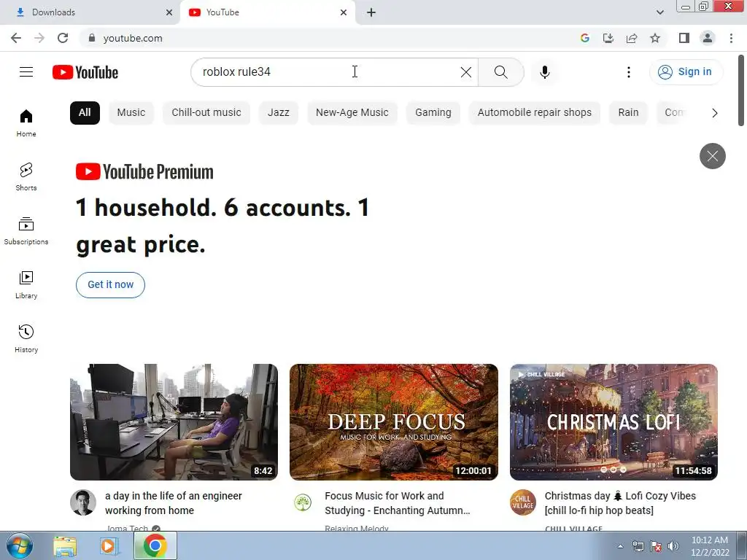Screen dimensions: 747x560
Task: Open 'Focus Music for Work and Studying' title
Action: pos(398,503)
